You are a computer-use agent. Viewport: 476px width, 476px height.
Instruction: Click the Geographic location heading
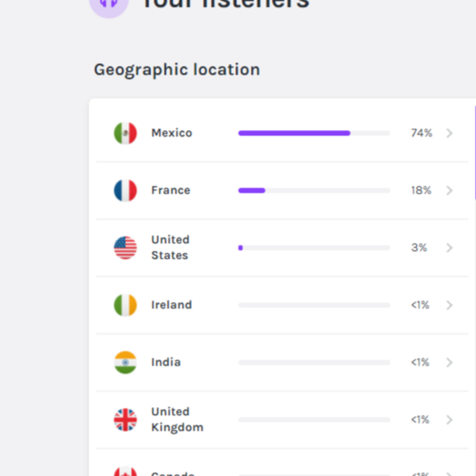pyautogui.click(x=177, y=69)
